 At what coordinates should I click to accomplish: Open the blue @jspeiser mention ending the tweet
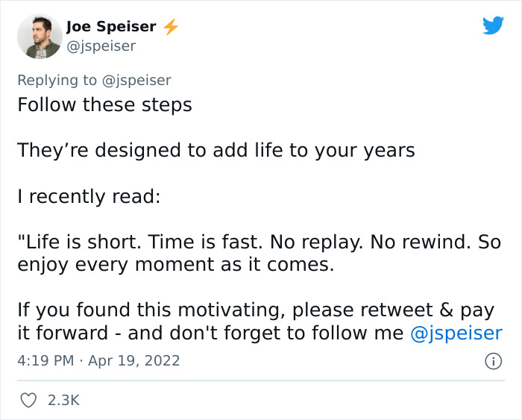coord(456,333)
